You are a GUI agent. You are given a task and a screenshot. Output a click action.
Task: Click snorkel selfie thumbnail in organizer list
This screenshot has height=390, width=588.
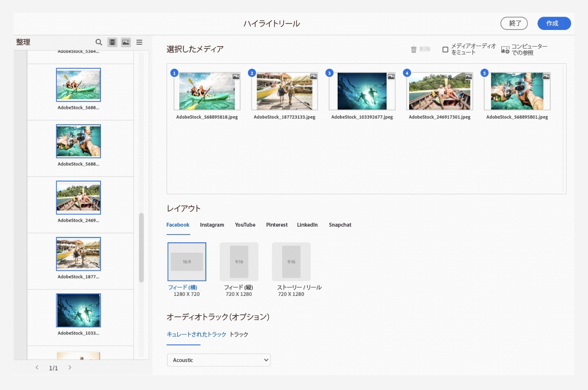tap(78, 141)
